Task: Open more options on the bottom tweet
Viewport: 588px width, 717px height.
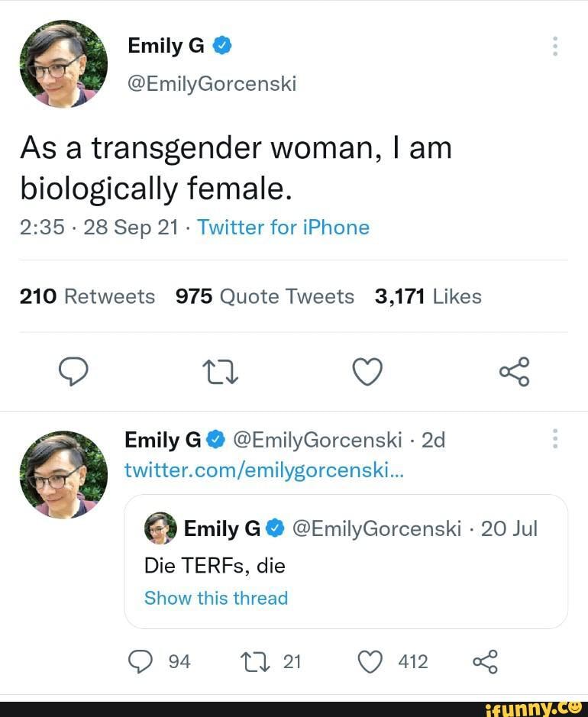Action: pos(554,439)
